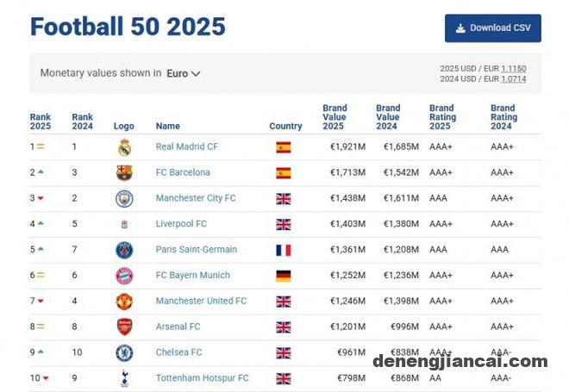Click the German flag in Country column
Viewport: 569px width, 392px height.
[x=284, y=276]
